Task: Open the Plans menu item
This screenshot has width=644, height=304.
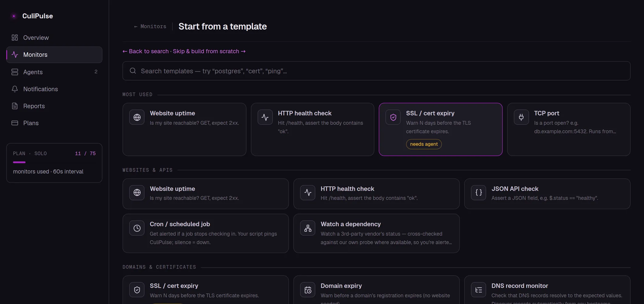Action: pyautogui.click(x=54, y=123)
